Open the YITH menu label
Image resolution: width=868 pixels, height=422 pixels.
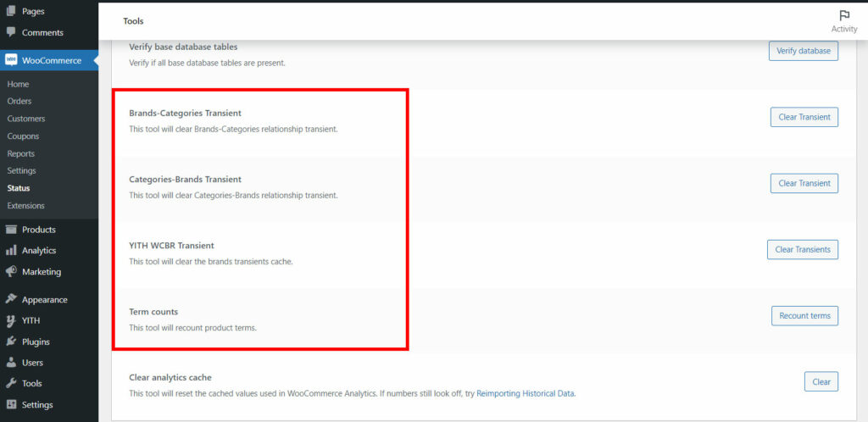(x=31, y=321)
